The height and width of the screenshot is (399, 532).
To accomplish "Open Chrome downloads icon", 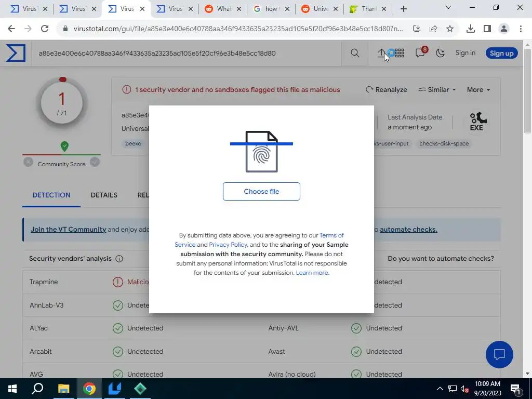I will coord(471,29).
